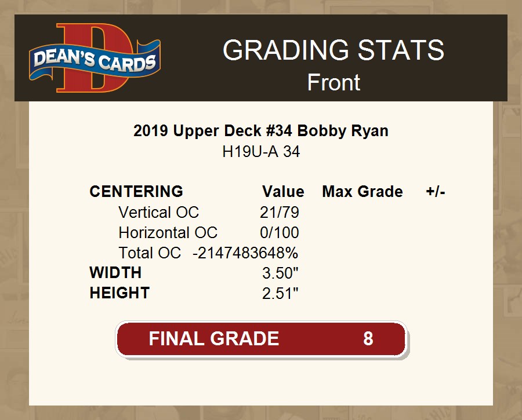Click the Max Grade column header

[x=362, y=192]
